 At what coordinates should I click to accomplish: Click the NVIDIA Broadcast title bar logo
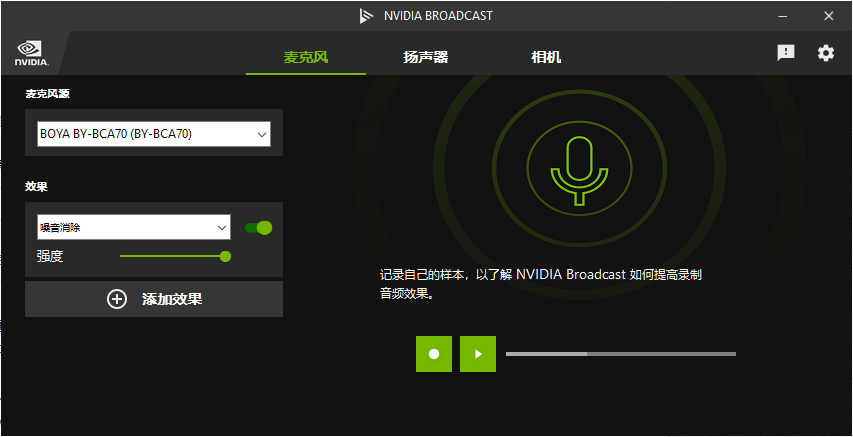tap(366, 16)
